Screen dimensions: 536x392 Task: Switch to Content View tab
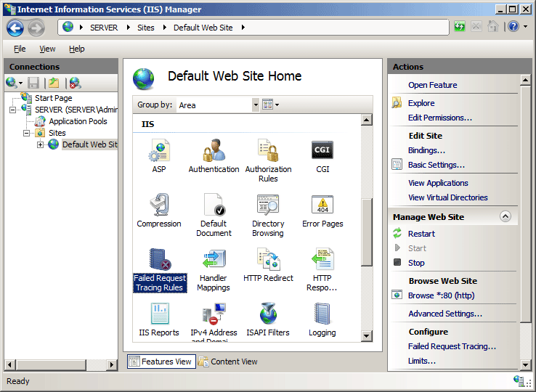[228, 362]
